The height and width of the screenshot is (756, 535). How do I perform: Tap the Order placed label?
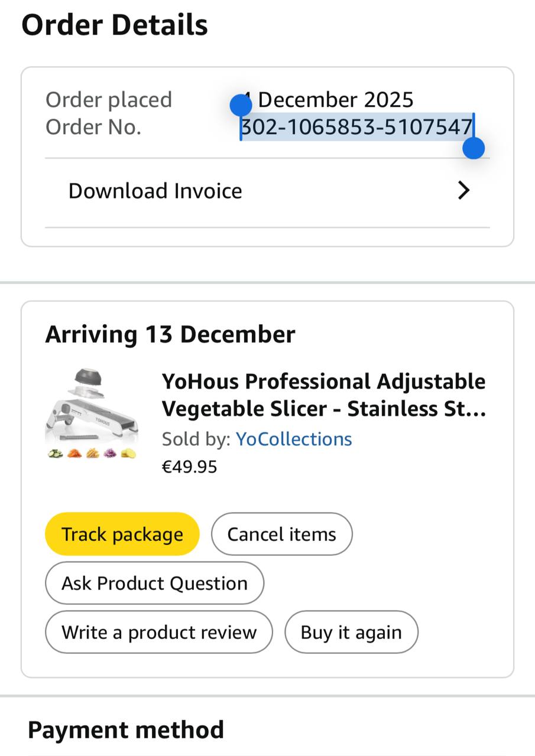pyautogui.click(x=109, y=100)
